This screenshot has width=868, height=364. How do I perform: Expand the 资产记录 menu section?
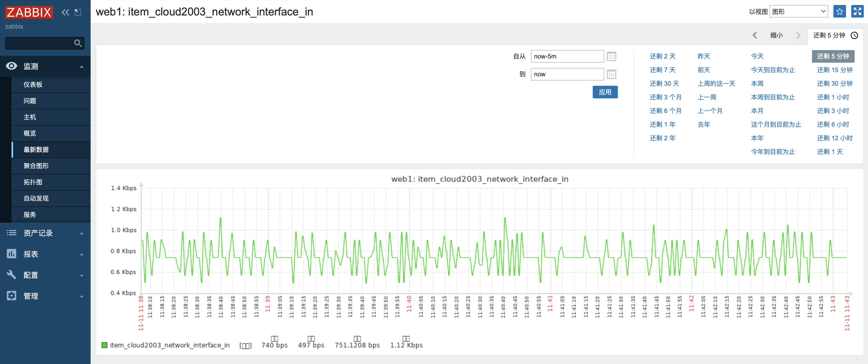click(81, 233)
